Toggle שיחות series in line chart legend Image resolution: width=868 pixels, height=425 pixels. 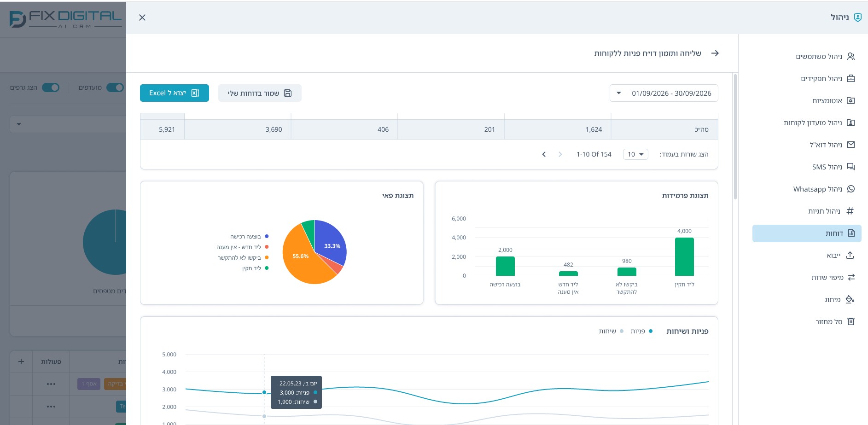coord(611,331)
